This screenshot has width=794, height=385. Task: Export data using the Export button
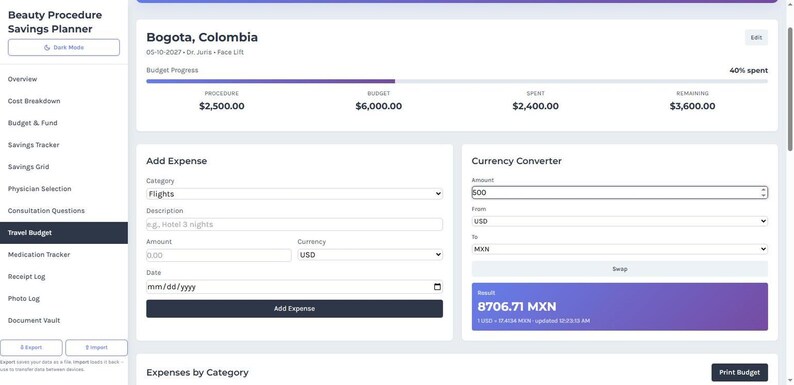pyautogui.click(x=31, y=348)
